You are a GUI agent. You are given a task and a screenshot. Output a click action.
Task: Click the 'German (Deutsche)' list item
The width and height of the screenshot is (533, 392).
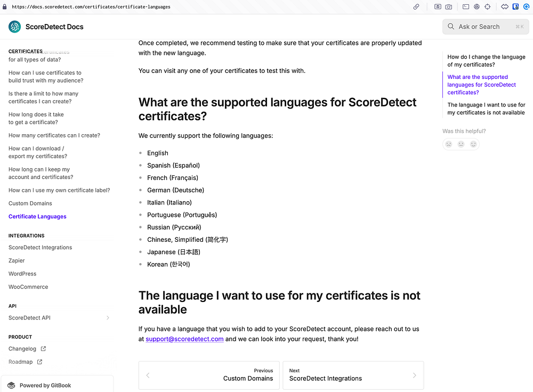[x=176, y=190]
